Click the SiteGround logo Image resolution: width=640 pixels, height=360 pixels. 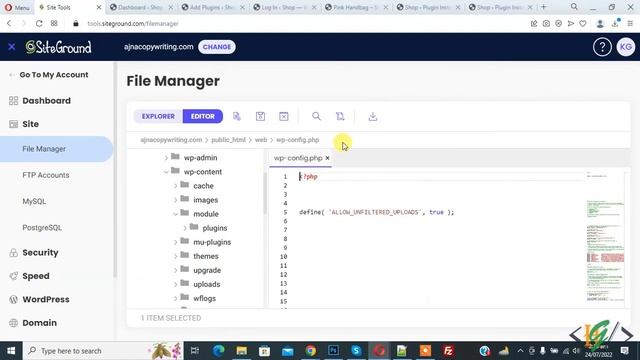(x=59, y=47)
